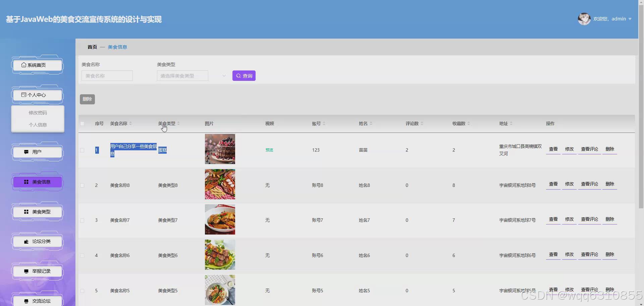Go to 用户 management page
The width and height of the screenshot is (644, 306).
coord(37,152)
